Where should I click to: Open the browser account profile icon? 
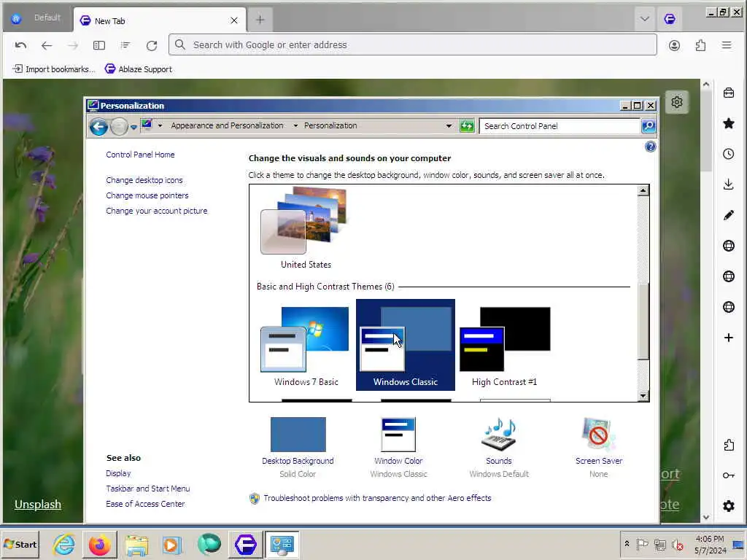(x=674, y=45)
